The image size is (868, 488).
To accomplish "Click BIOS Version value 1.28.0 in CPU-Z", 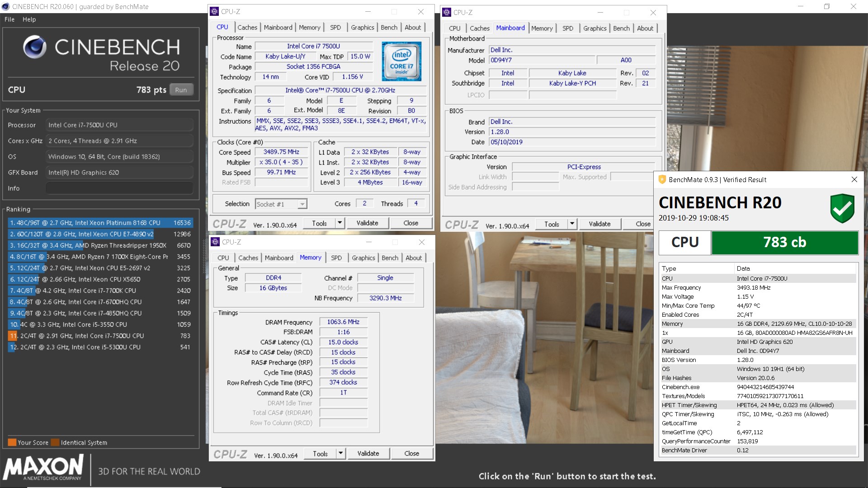I will point(572,132).
